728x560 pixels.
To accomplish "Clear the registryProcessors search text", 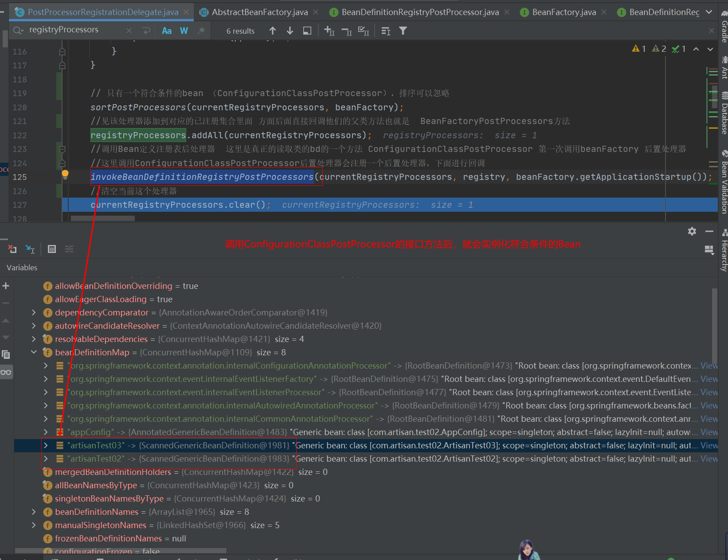I will 129,31.
